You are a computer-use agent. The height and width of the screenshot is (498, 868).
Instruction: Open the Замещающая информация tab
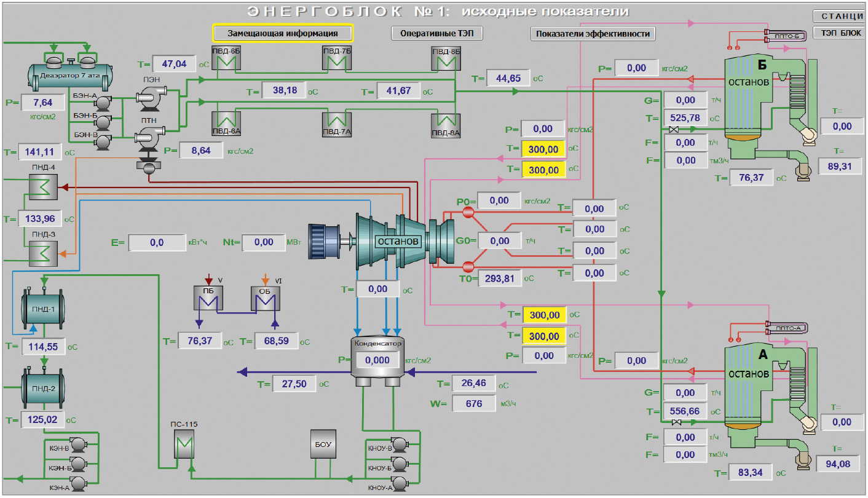(x=283, y=33)
